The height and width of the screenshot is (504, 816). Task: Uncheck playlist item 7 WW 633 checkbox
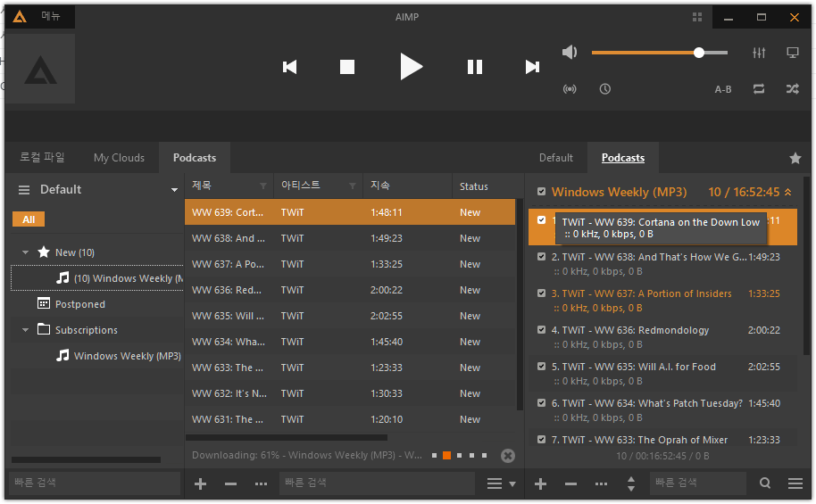tap(542, 440)
